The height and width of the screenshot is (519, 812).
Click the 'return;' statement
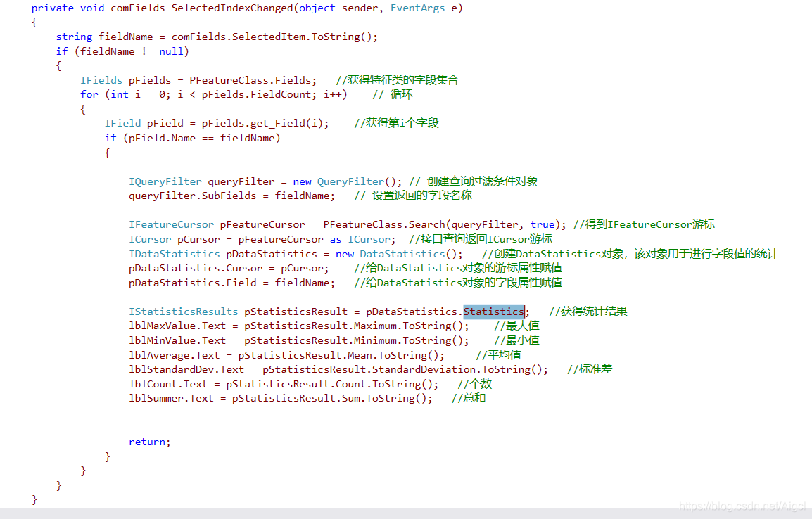pyautogui.click(x=150, y=442)
